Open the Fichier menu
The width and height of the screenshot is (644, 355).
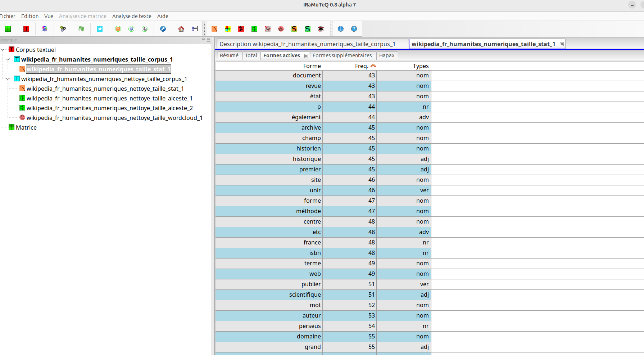pos(8,16)
